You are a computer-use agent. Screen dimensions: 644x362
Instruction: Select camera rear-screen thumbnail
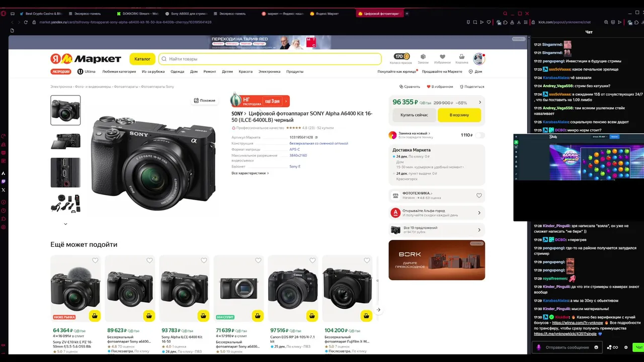[x=65, y=141]
